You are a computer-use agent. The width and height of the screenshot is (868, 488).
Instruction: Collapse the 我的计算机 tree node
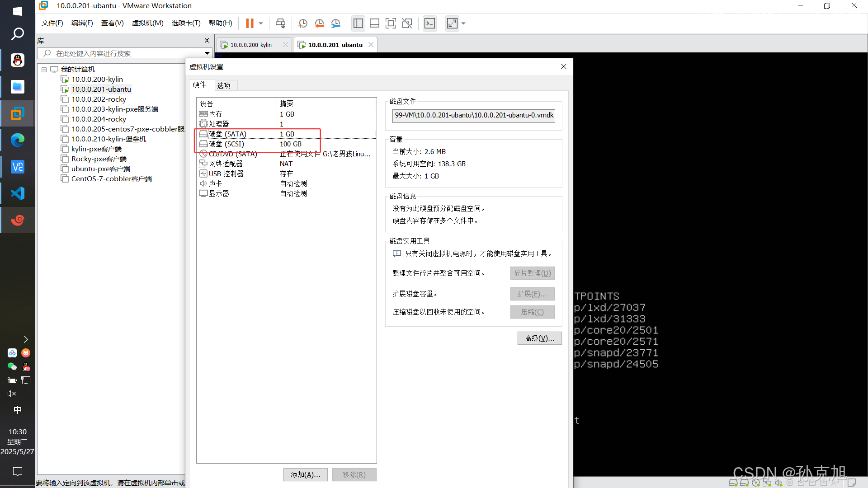coord(44,70)
